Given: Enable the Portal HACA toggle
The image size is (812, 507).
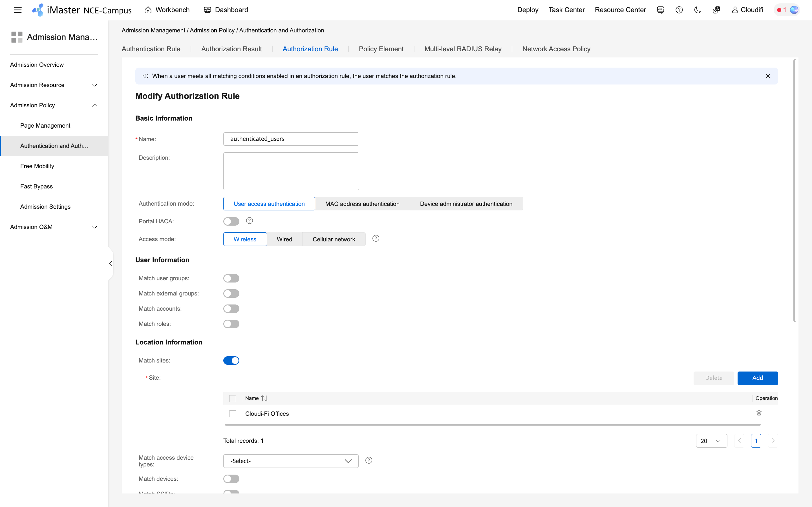Looking at the screenshot, I should pyautogui.click(x=231, y=221).
